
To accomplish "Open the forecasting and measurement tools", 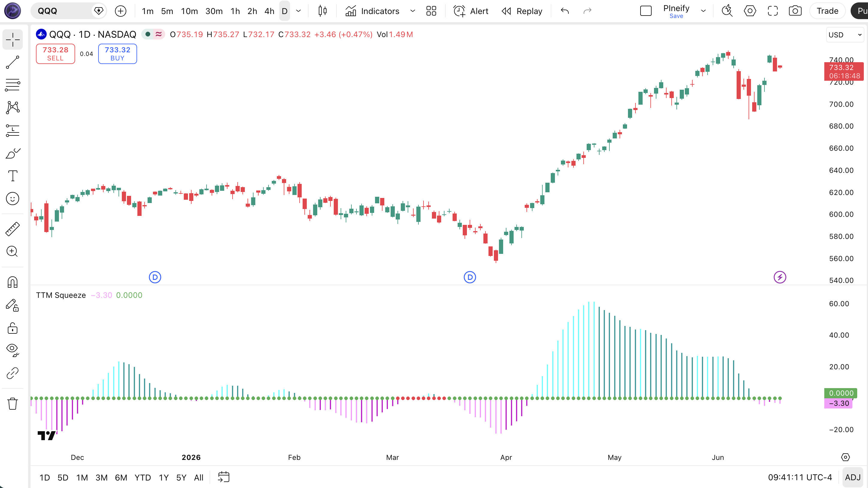I will [13, 130].
